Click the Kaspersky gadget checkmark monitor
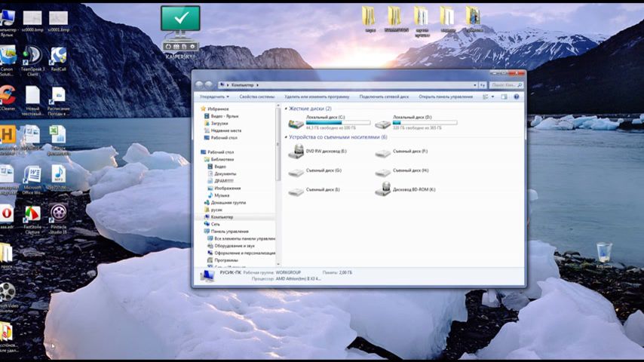The width and height of the screenshot is (644, 362). tap(180, 19)
